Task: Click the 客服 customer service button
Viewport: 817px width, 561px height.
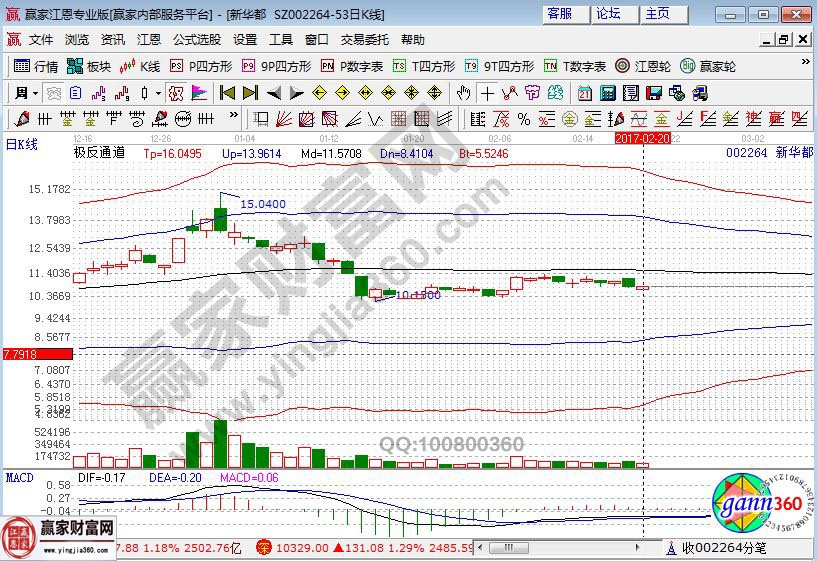Action: [560, 14]
